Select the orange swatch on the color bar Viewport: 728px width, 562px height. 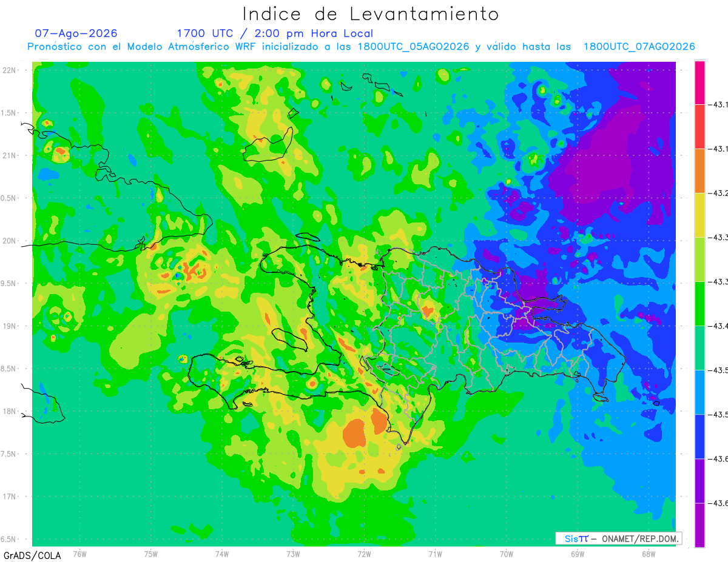(x=699, y=171)
